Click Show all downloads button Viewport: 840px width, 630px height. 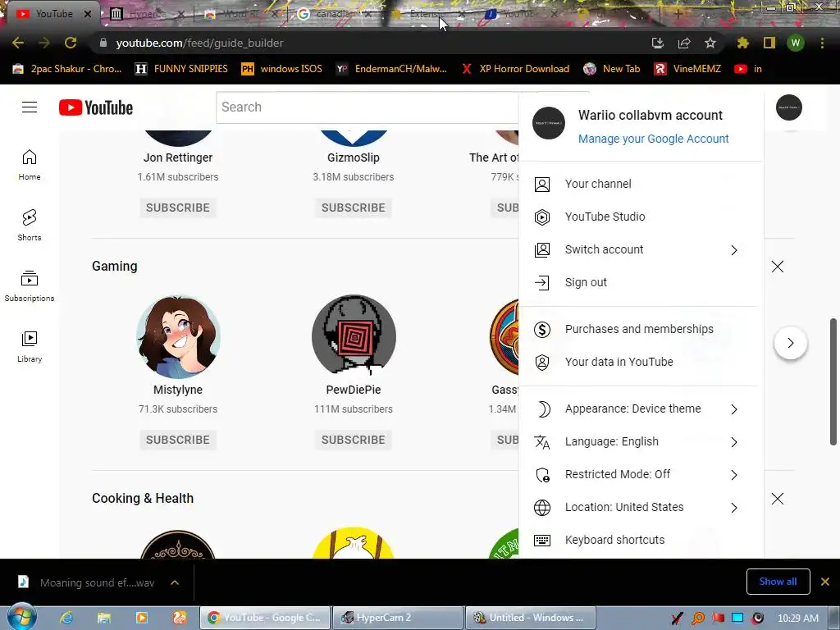click(x=778, y=582)
